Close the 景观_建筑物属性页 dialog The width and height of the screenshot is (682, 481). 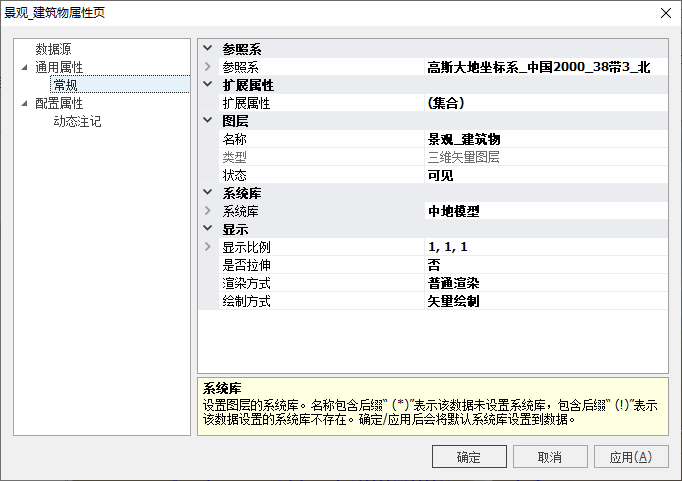click(665, 13)
